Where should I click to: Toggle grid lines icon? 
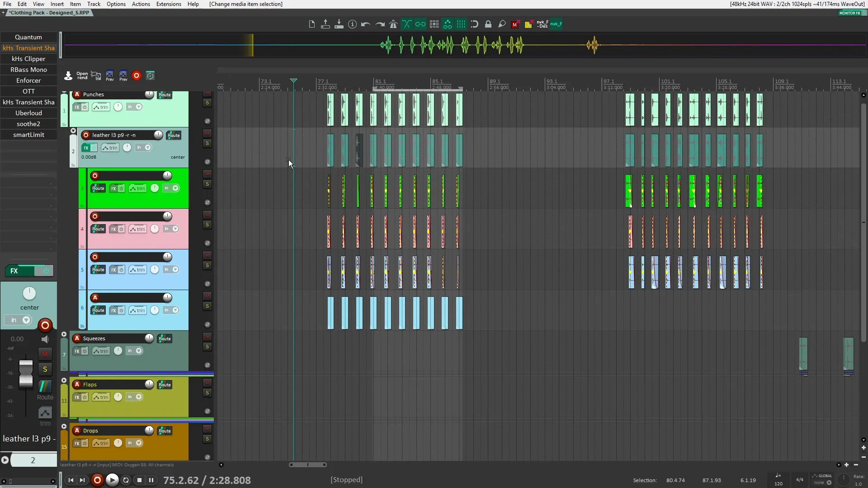(461, 24)
